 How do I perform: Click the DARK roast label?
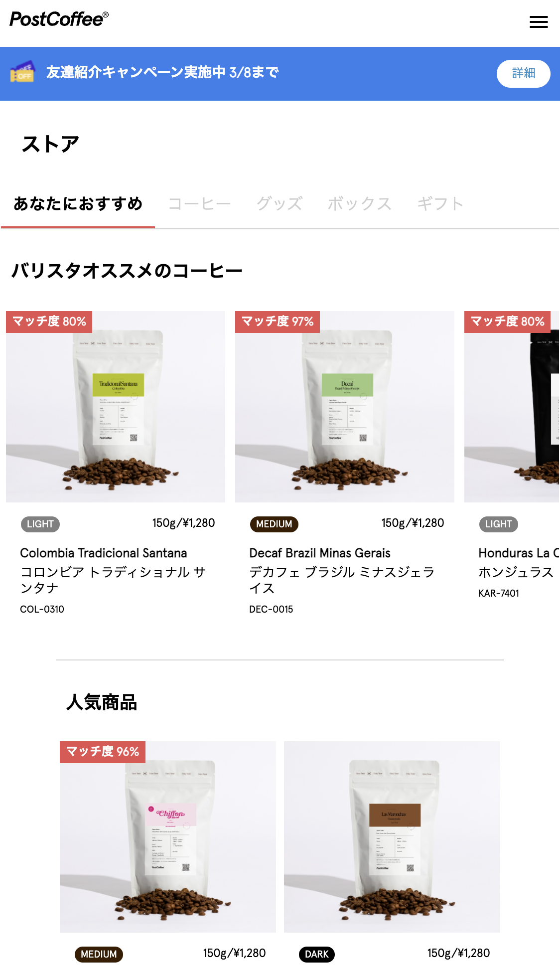click(x=317, y=954)
